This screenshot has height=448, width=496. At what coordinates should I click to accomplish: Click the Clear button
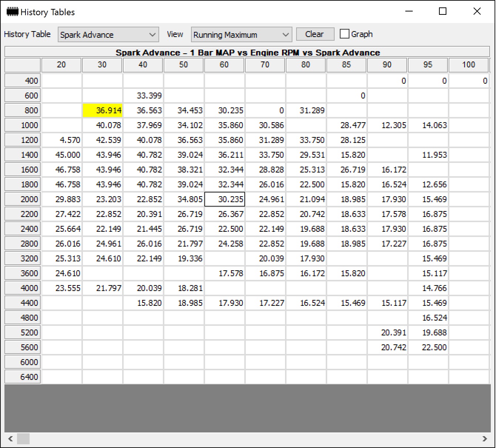click(x=315, y=34)
